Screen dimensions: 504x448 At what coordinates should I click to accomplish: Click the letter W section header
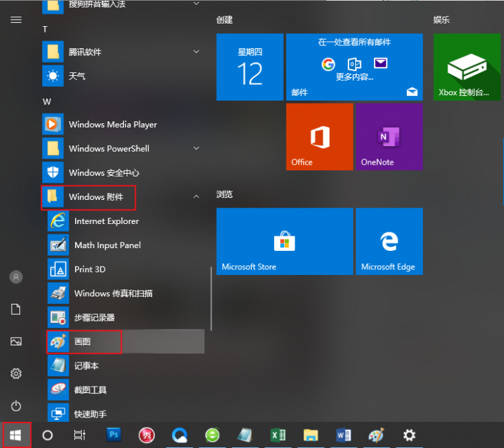coord(47,102)
